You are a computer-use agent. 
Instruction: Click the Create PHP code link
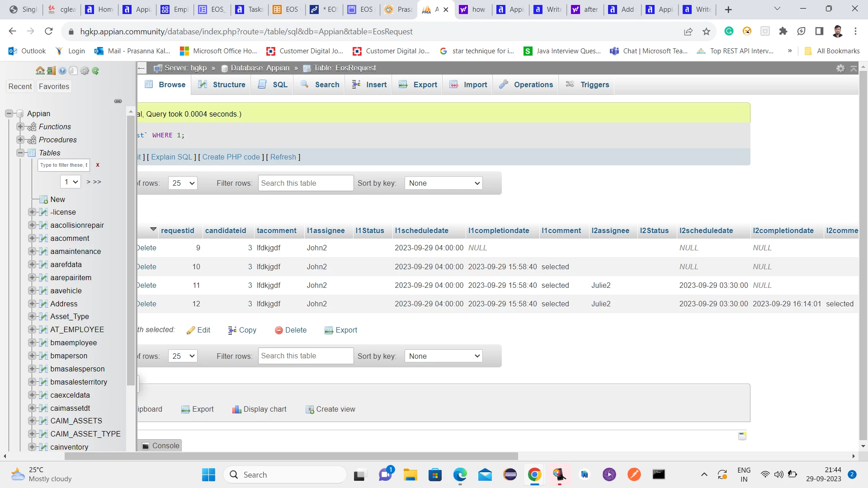point(231,157)
